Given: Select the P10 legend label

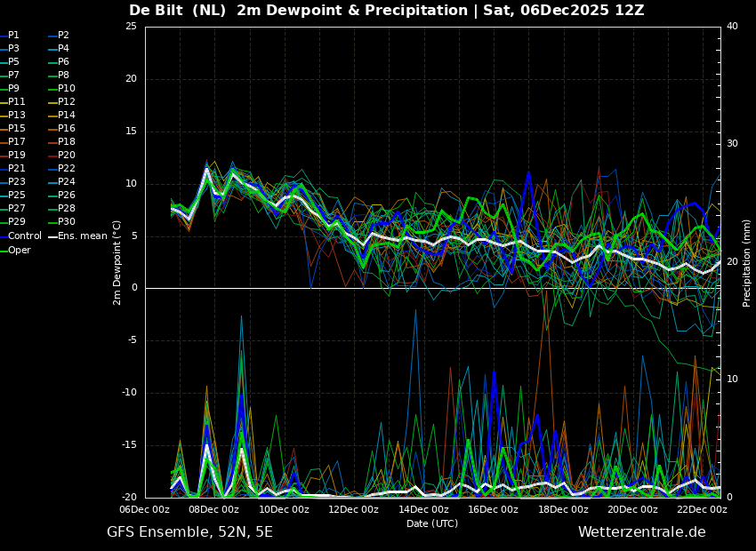Looking at the screenshot, I should (67, 89).
